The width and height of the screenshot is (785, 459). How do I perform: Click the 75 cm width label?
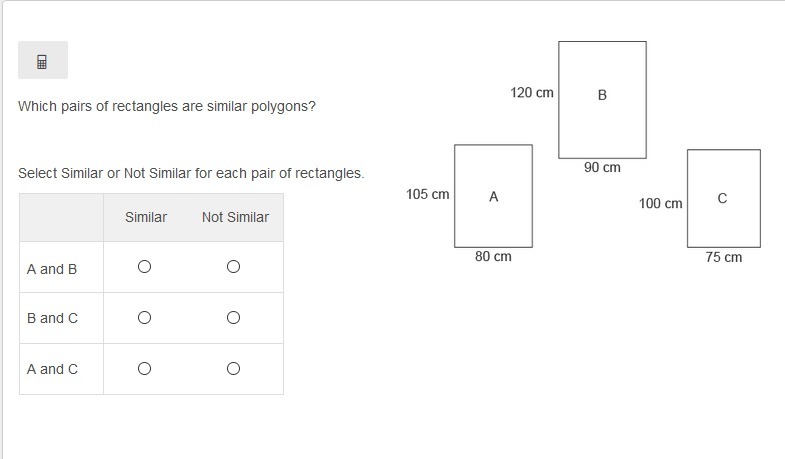(x=723, y=257)
